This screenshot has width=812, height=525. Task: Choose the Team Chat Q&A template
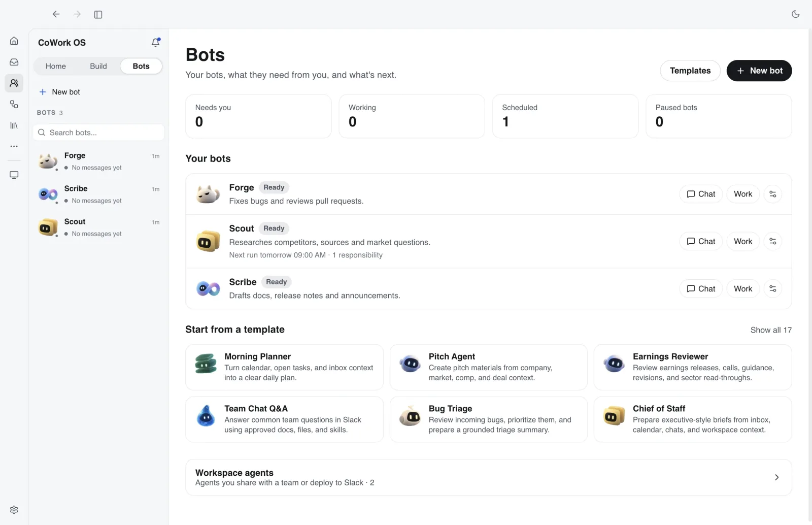pos(284,419)
